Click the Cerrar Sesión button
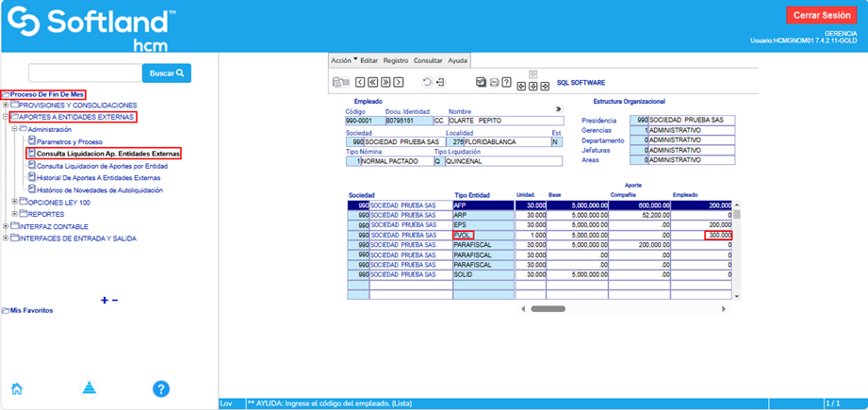 (822, 15)
